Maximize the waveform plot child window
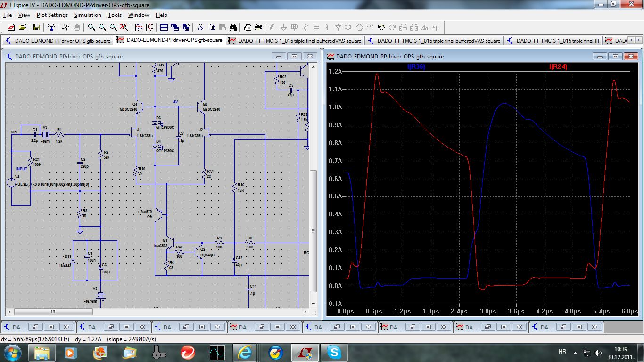 tap(615, 56)
